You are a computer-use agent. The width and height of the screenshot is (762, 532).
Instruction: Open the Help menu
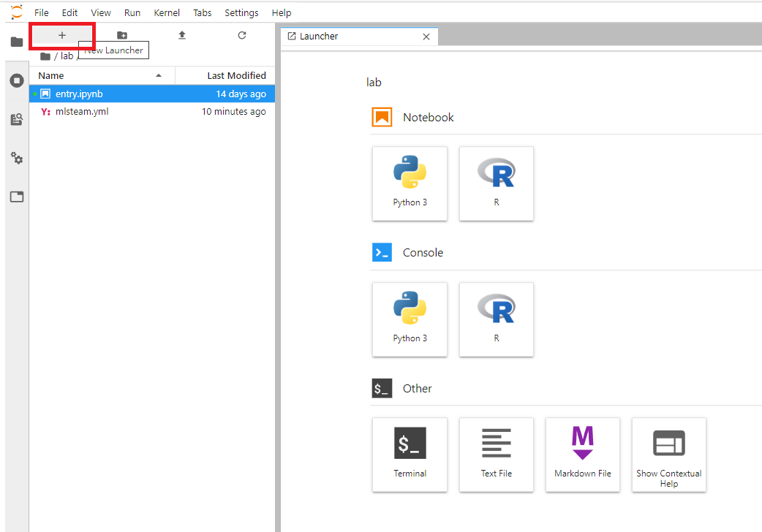282,12
